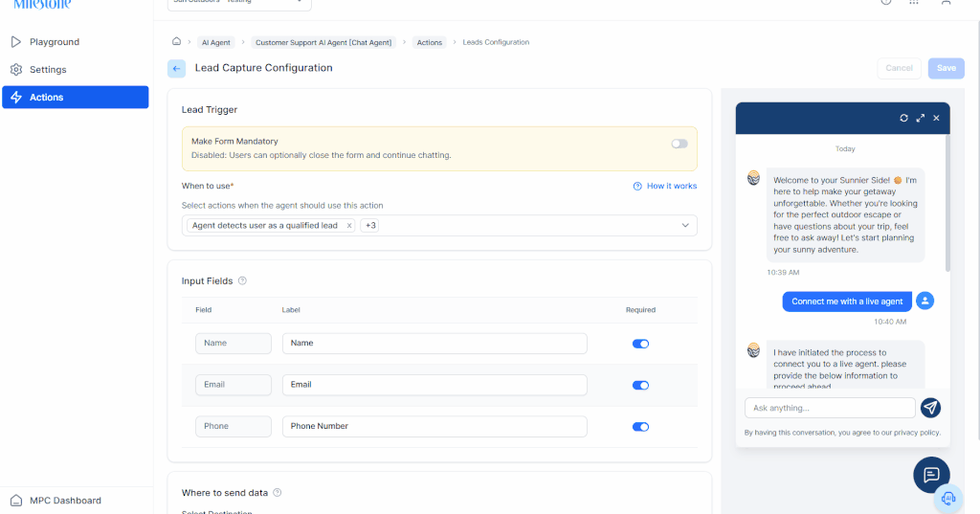Image resolution: width=980 pixels, height=514 pixels.
Task: Click the chat preview scrollbar
Action: (x=947, y=203)
